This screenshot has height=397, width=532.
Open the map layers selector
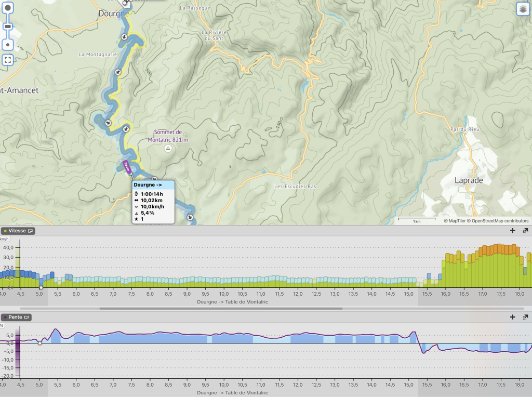(523, 9)
